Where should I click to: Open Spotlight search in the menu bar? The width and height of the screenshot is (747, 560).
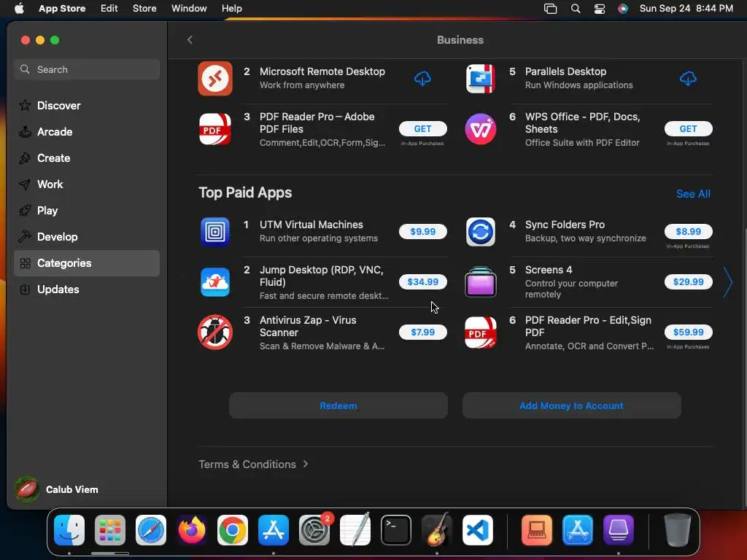pos(576,9)
